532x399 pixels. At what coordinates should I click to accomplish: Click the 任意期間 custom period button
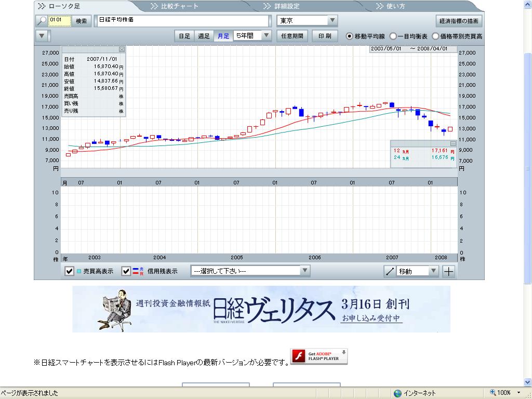coord(292,36)
